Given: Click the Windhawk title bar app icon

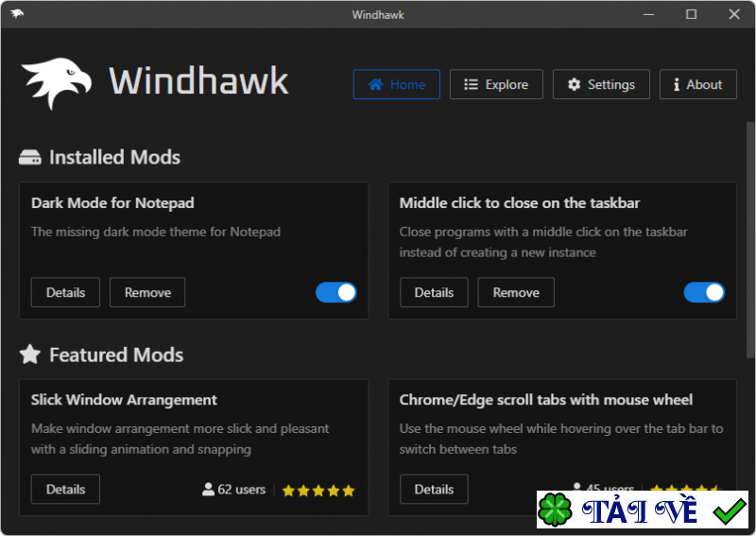Looking at the screenshot, I should point(17,13).
